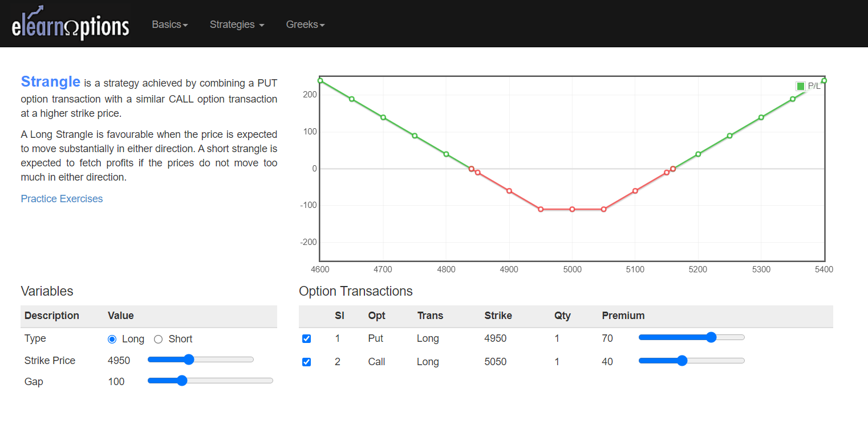Click the red data point at 4900
This screenshot has width=868, height=421.
[x=509, y=191]
